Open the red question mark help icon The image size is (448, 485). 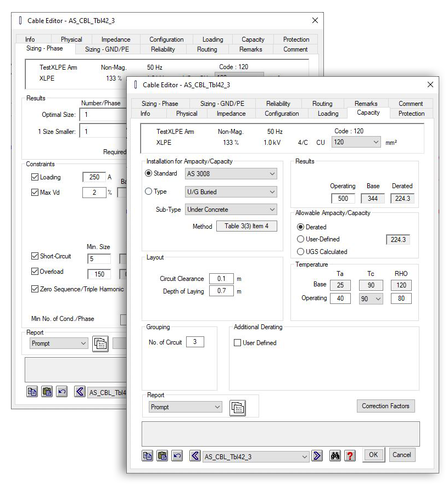(350, 456)
